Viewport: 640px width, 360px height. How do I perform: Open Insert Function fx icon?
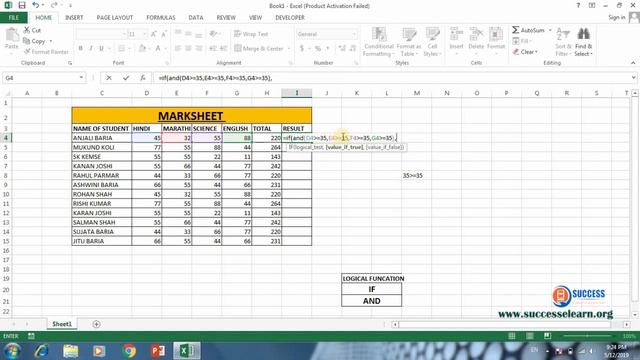pos(142,78)
